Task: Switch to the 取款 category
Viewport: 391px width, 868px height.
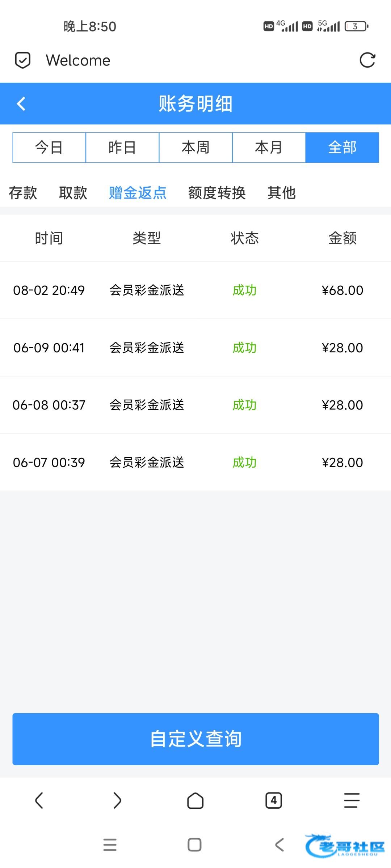Action: pyautogui.click(x=73, y=193)
